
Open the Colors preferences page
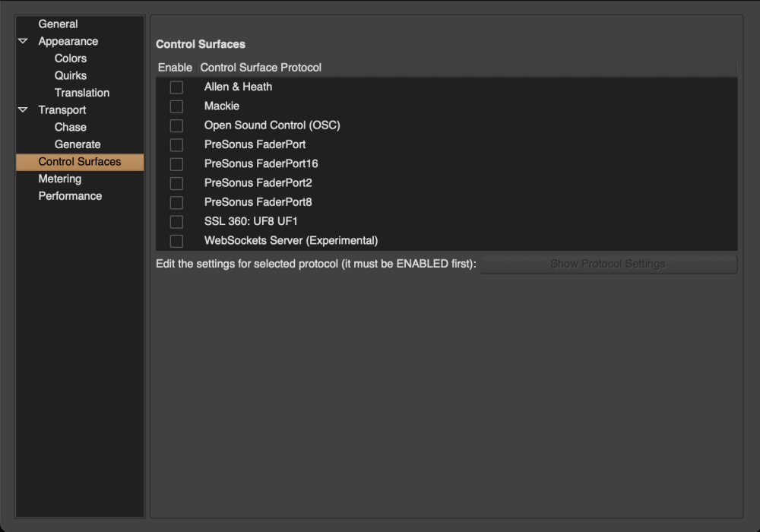(71, 58)
